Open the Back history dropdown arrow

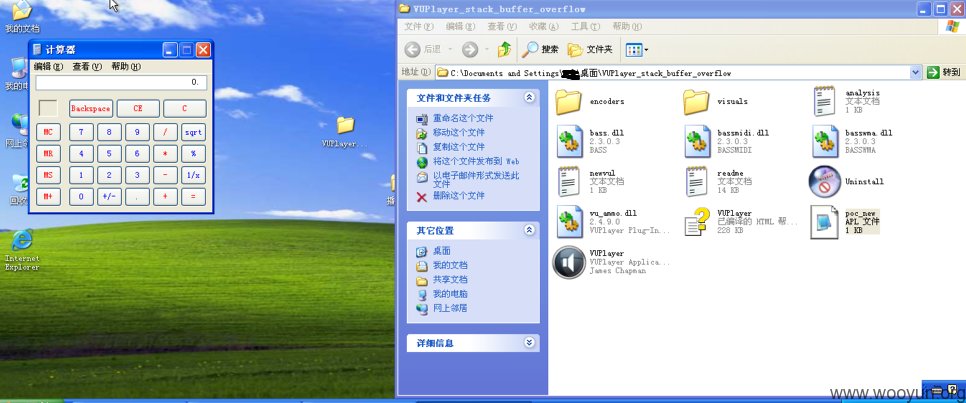pyautogui.click(x=450, y=49)
